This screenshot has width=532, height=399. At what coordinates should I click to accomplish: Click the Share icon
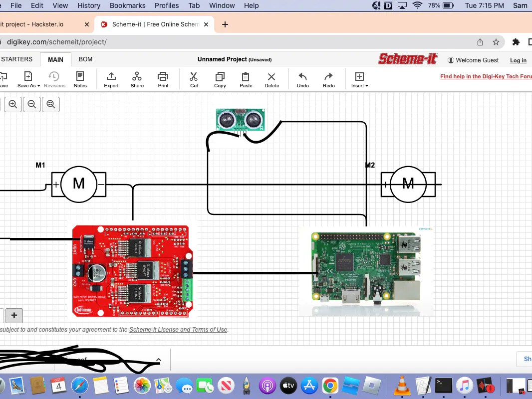tap(137, 79)
